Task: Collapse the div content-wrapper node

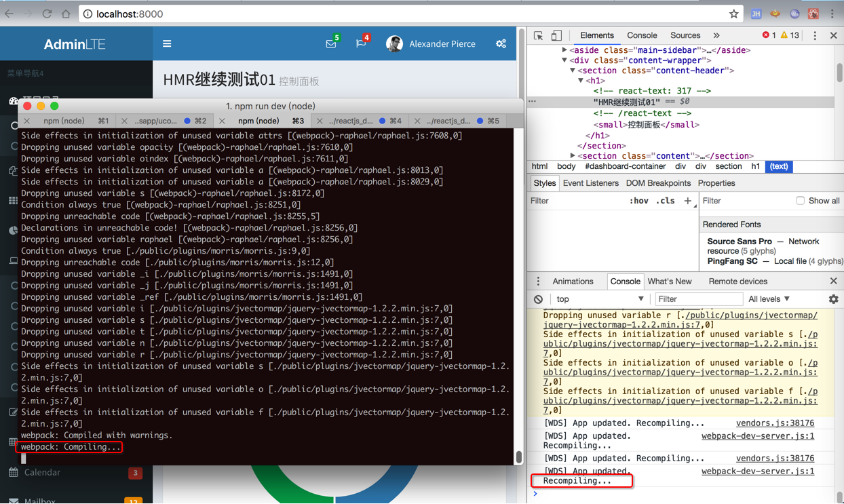Action: [x=564, y=60]
